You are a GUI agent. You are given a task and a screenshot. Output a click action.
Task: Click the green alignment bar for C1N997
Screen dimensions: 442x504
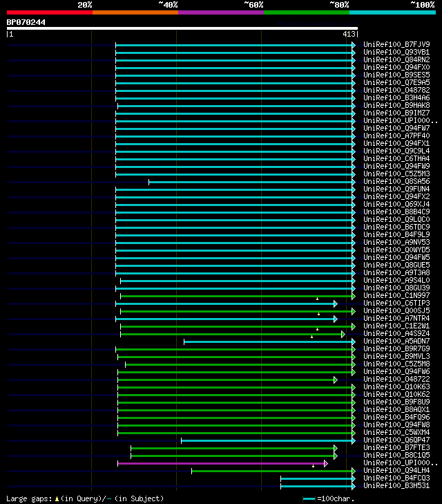click(x=236, y=297)
